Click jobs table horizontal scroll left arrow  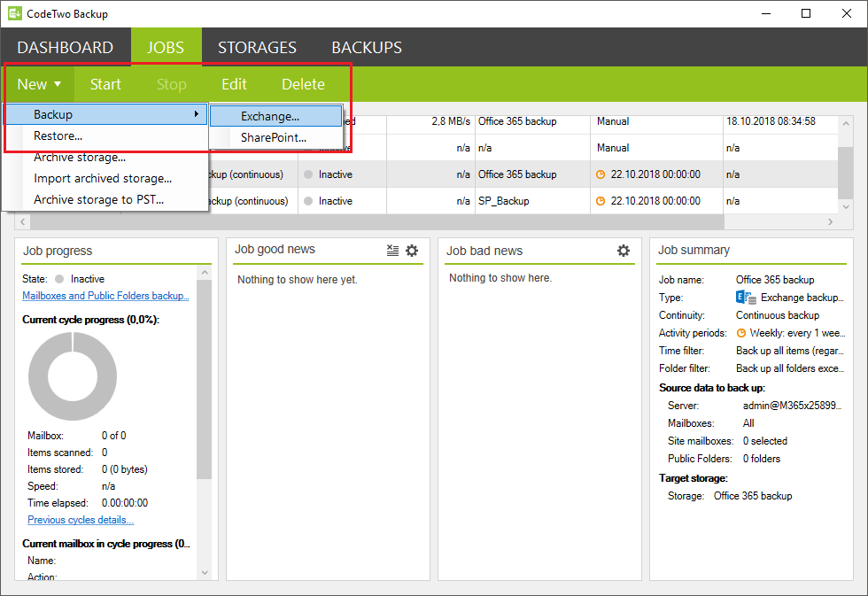click(23, 222)
